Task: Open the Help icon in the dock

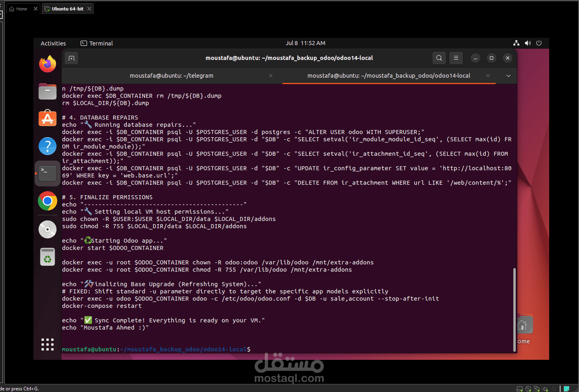Action: 48,146
